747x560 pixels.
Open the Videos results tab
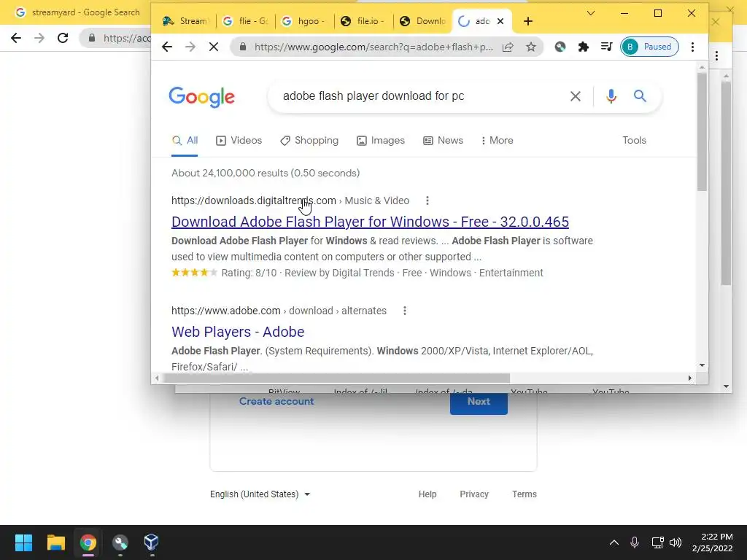point(239,141)
